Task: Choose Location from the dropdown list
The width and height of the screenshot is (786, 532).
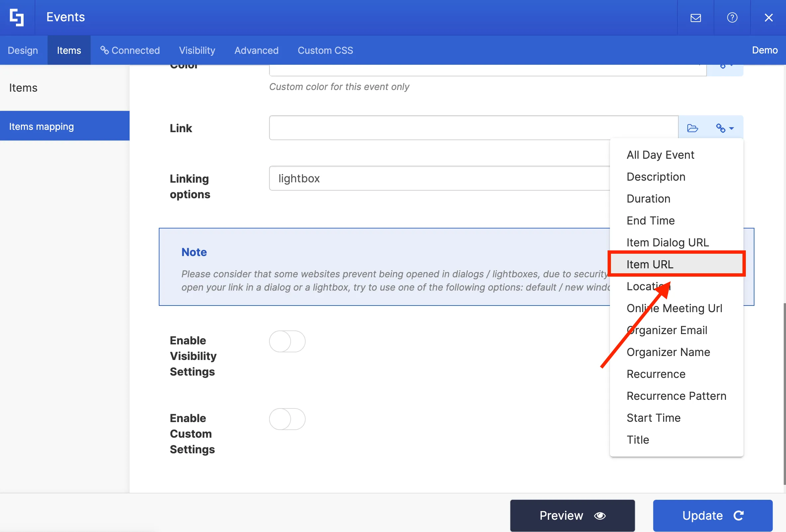Action: [x=676, y=286]
